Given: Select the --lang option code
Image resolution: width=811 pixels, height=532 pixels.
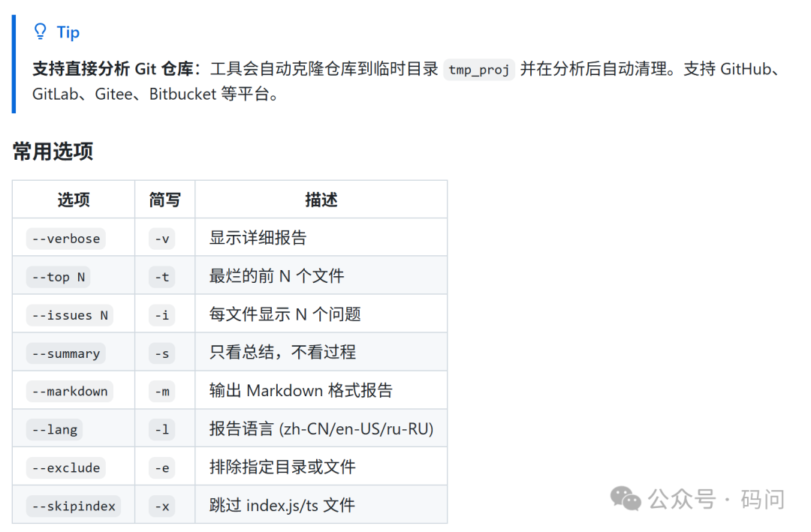Looking at the screenshot, I should point(54,429).
